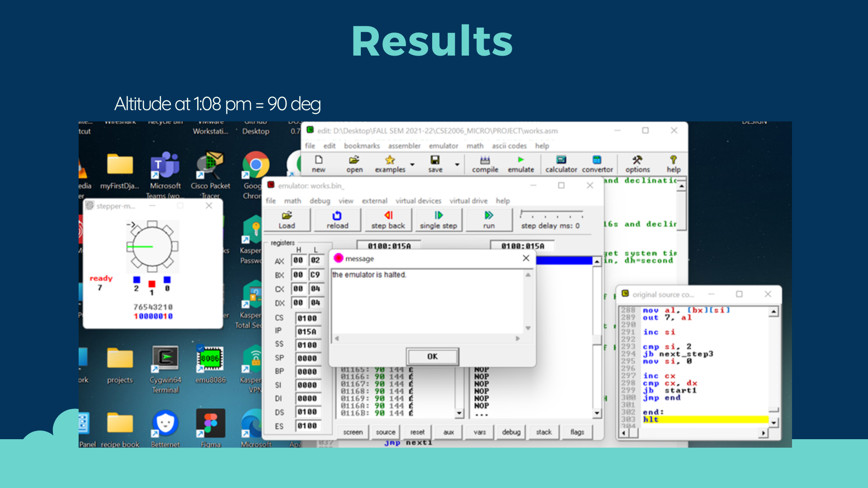Open the assembler menu
The width and height of the screenshot is (868, 488).
[404, 145]
